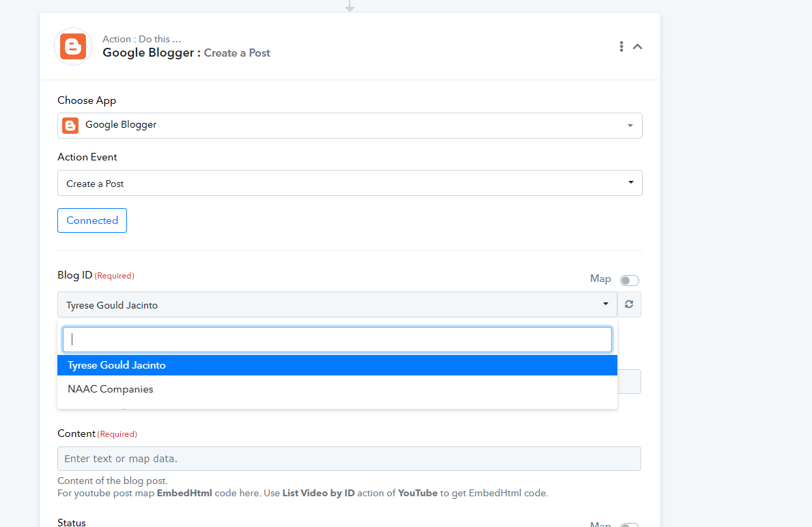812x527 pixels.
Task: Click the Blog ID caret arrow
Action: [605, 304]
